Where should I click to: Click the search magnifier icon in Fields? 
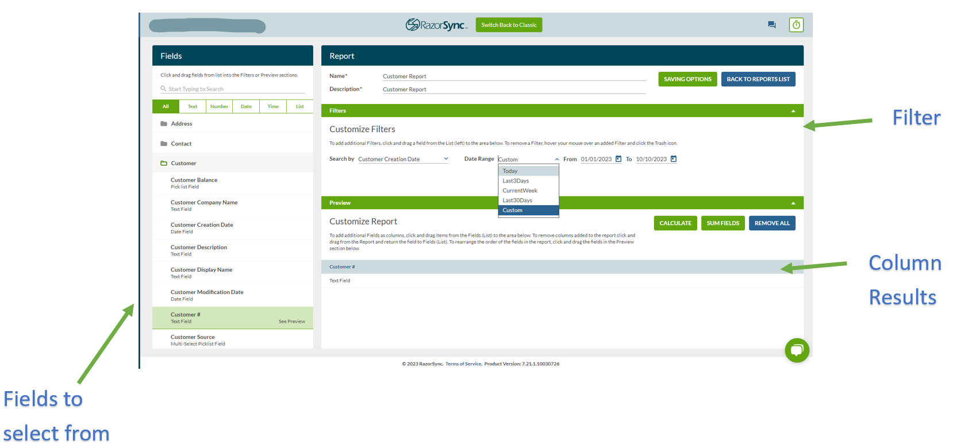(163, 88)
